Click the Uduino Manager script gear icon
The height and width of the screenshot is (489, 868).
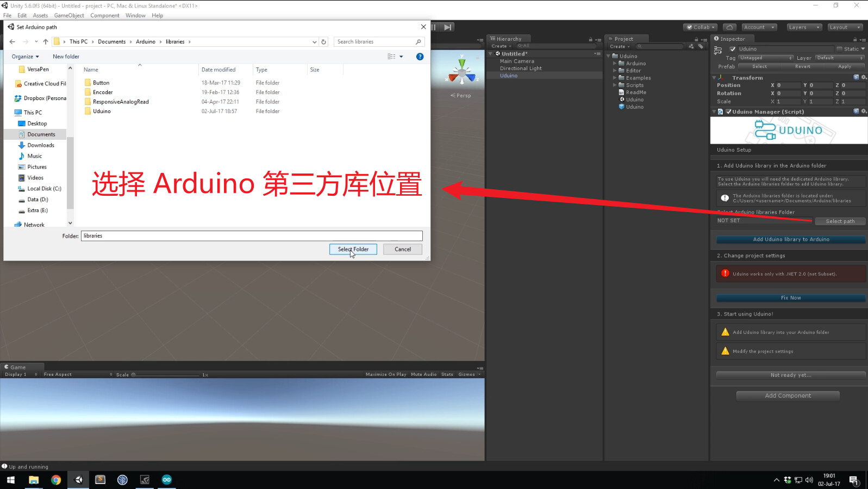point(864,112)
